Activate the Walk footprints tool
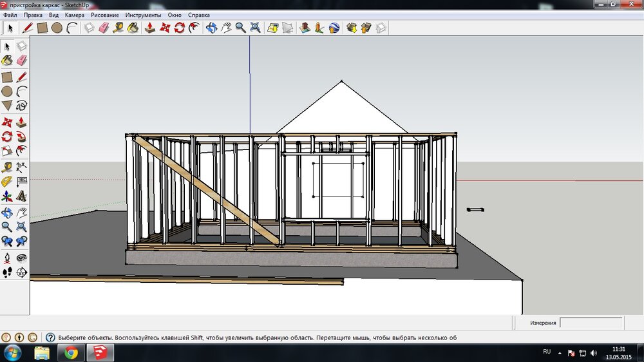Screen dimensions: 644x362 7,272
